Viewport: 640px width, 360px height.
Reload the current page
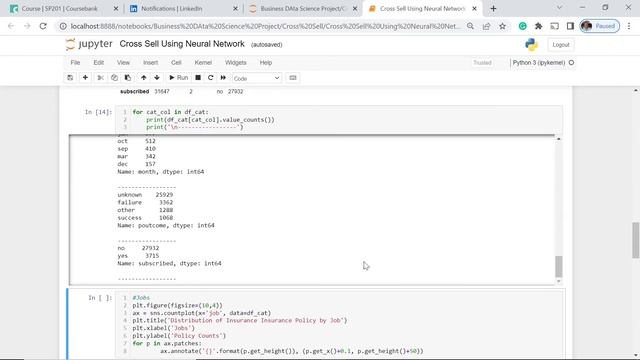coord(43,26)
